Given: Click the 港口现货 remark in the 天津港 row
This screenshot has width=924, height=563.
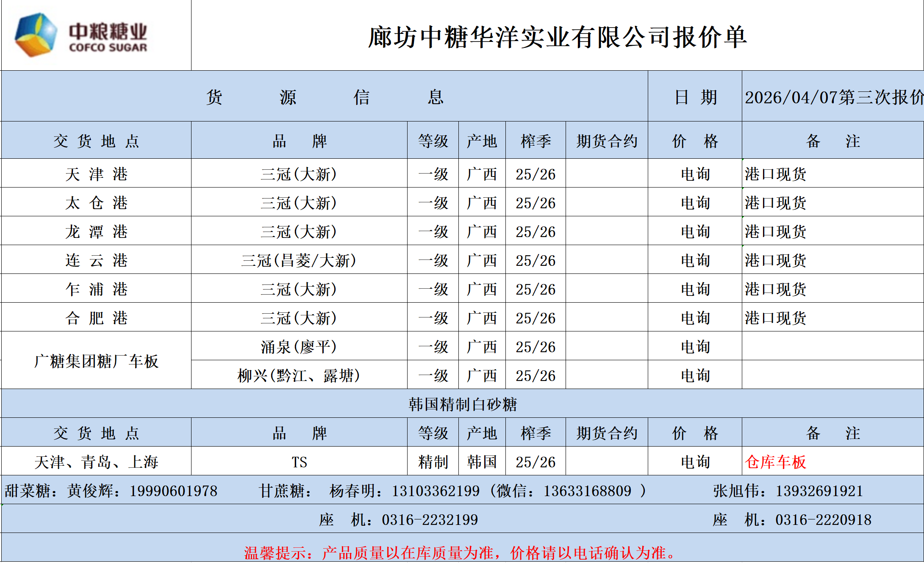Looking at the screenshot, I should point(833,174).
